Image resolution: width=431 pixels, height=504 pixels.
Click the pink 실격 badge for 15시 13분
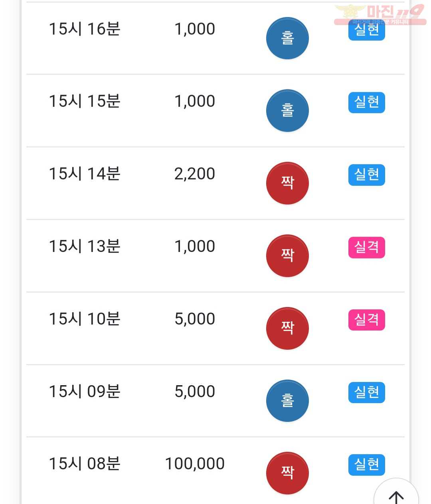point(367,248)
